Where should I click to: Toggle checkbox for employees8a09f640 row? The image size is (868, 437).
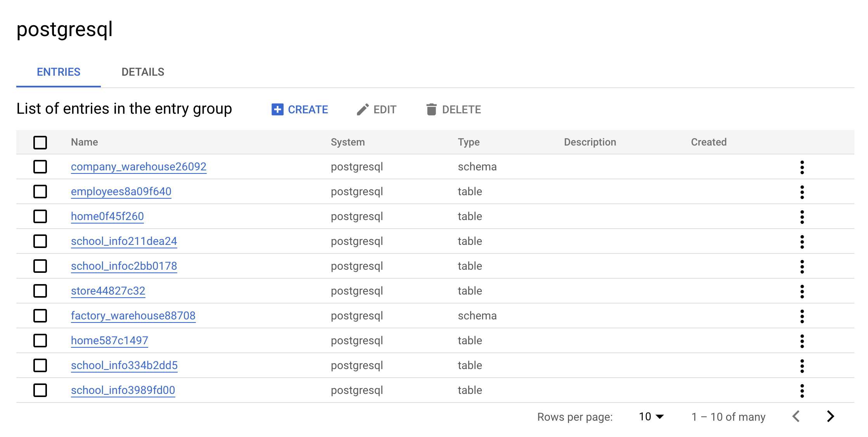click(40, 191)
